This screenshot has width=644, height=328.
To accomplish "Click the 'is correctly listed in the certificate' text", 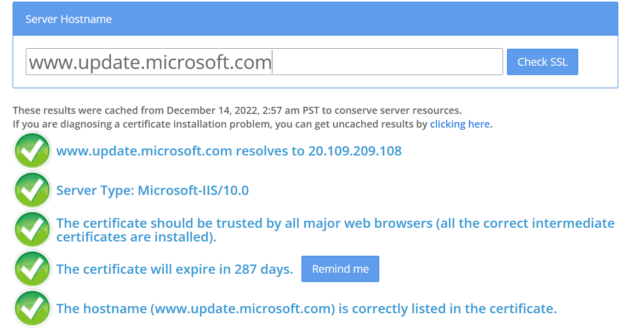I will point(447,309).
